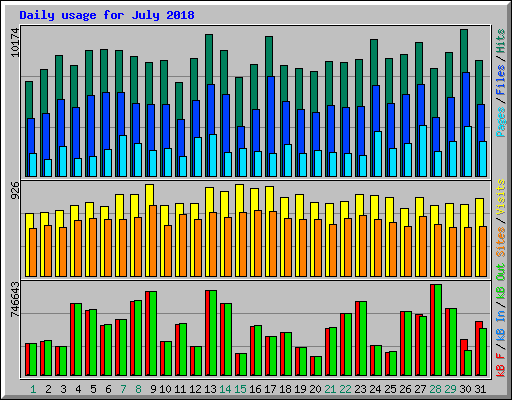Select day 1 on the x-axis
Viewport: 512px width, 400px height.
33,389
